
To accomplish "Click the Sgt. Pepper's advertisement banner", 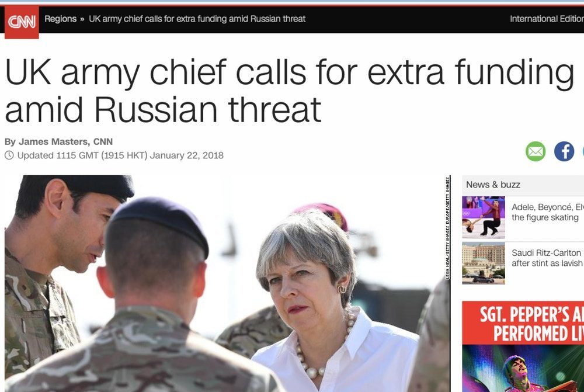I will [x=523, y=346].
